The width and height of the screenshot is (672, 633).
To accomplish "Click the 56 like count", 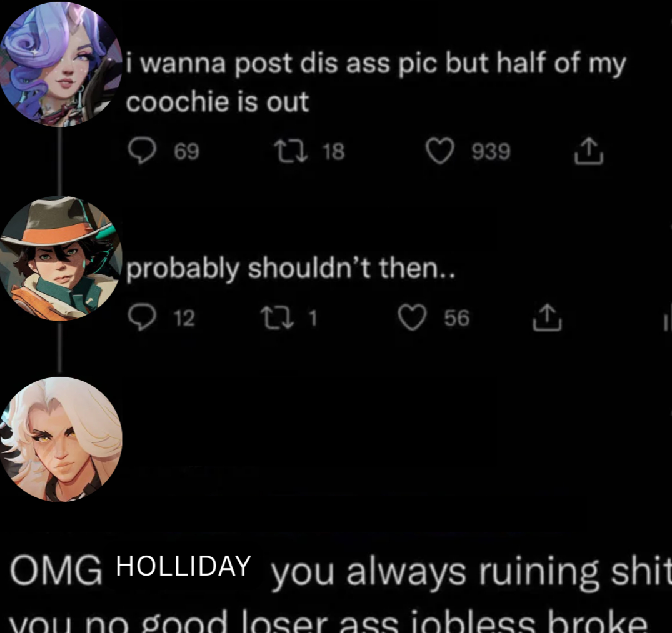I will [457, 318].
